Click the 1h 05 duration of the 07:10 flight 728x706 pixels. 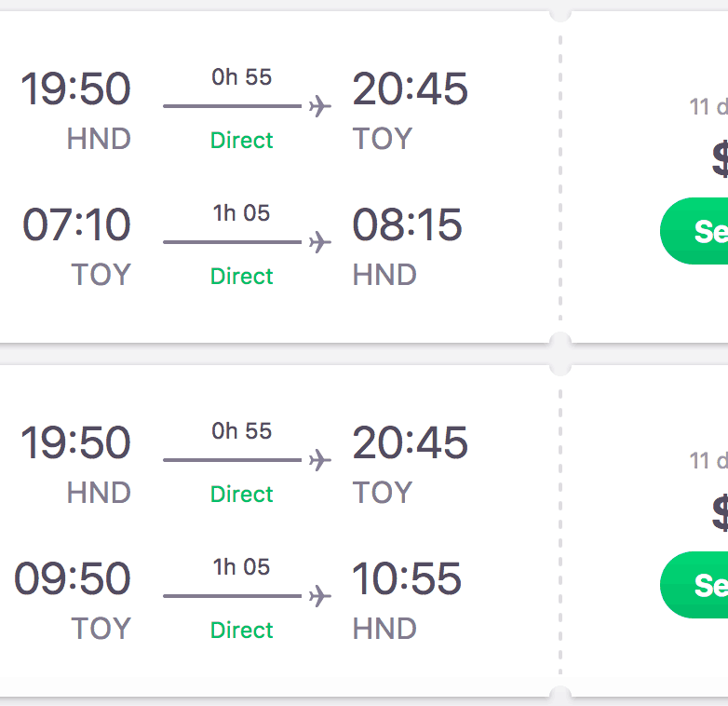click(x=242, y=213)
